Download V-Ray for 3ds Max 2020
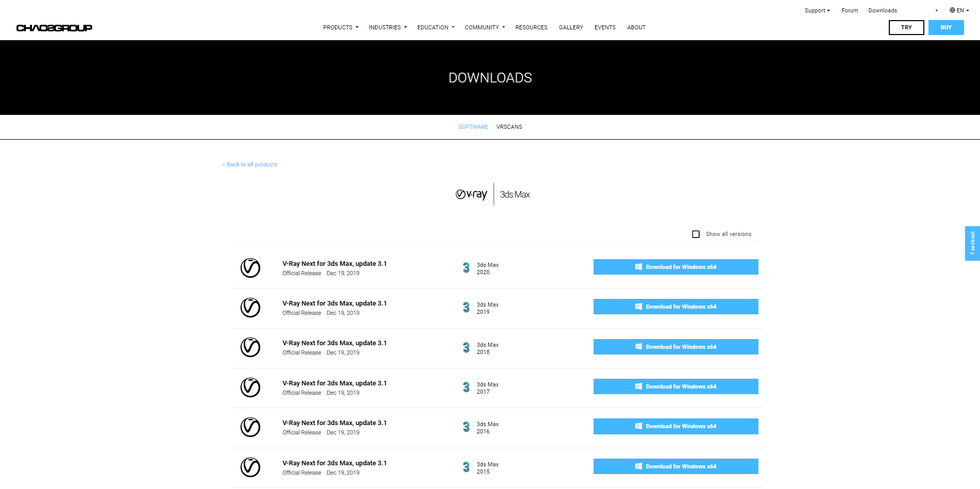This screenshot has width=980, height=489. tap(675, 267)
